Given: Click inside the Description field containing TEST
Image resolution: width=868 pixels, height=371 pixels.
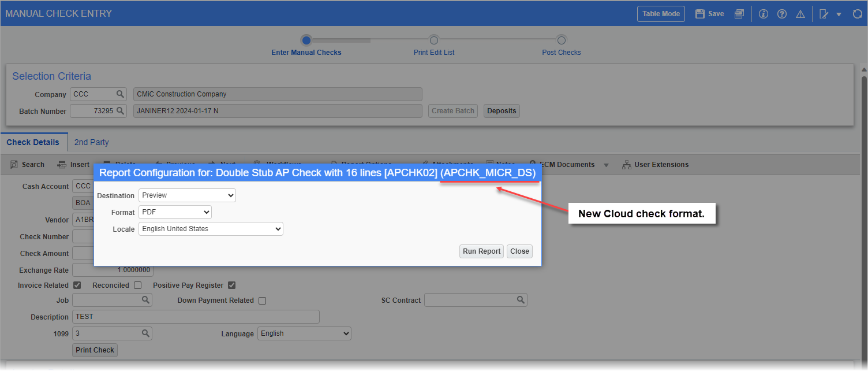Looking at the screenshot, I should click(x=196, y=316).
